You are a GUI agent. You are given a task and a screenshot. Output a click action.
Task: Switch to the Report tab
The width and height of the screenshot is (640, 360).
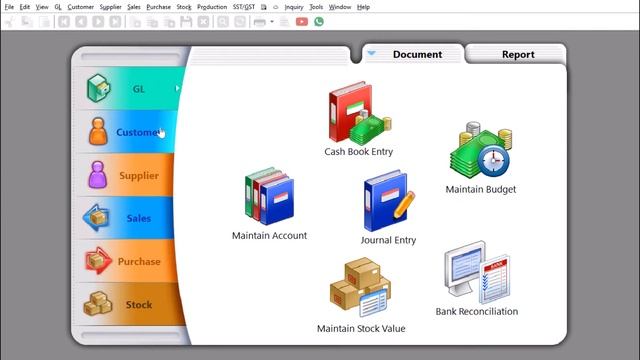click(516, 54)
